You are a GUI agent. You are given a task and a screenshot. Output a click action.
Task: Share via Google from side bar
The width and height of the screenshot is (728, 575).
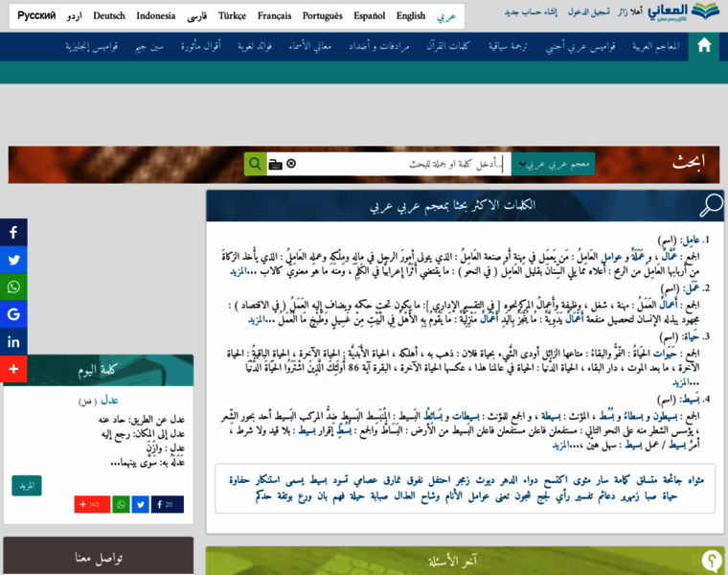coord(13,314)
